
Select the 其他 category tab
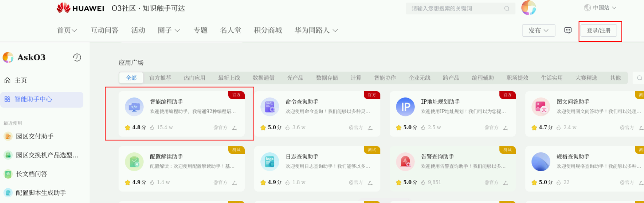click(x=616, y=78)
